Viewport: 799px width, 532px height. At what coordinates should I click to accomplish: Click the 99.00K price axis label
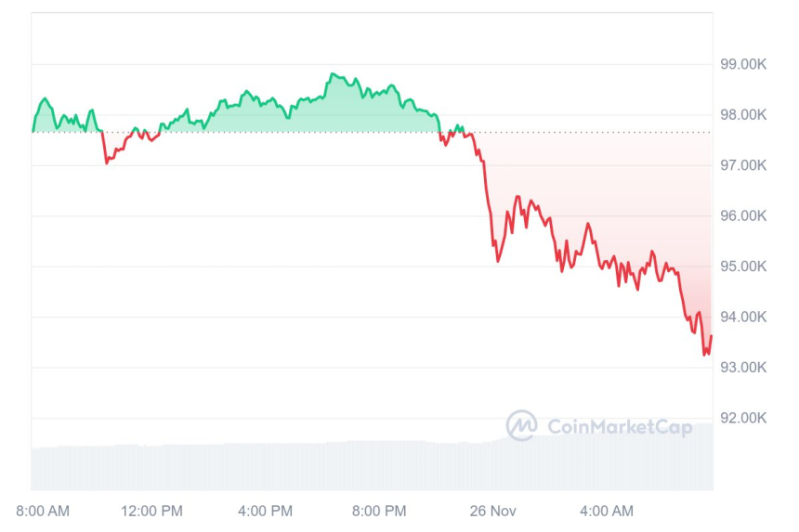point(743,64)
